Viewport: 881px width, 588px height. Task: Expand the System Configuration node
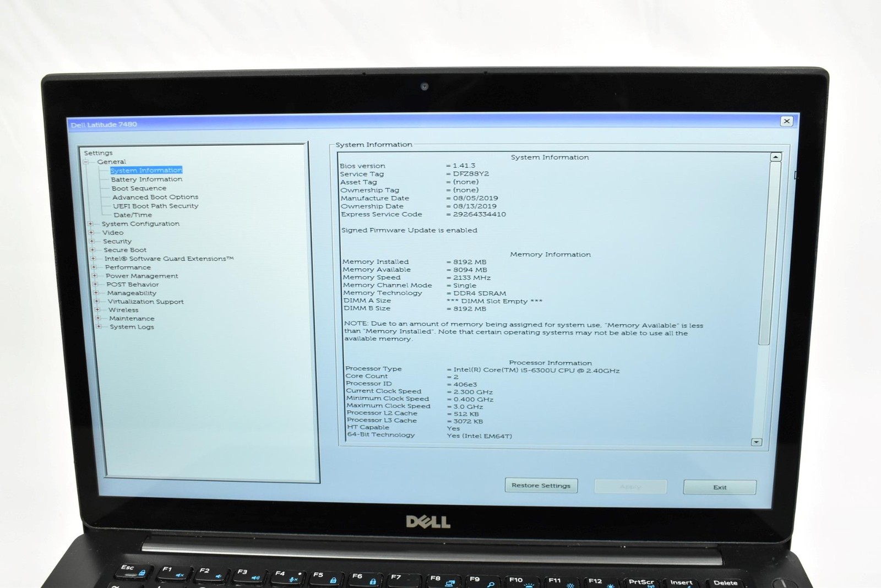click(91, 224)
